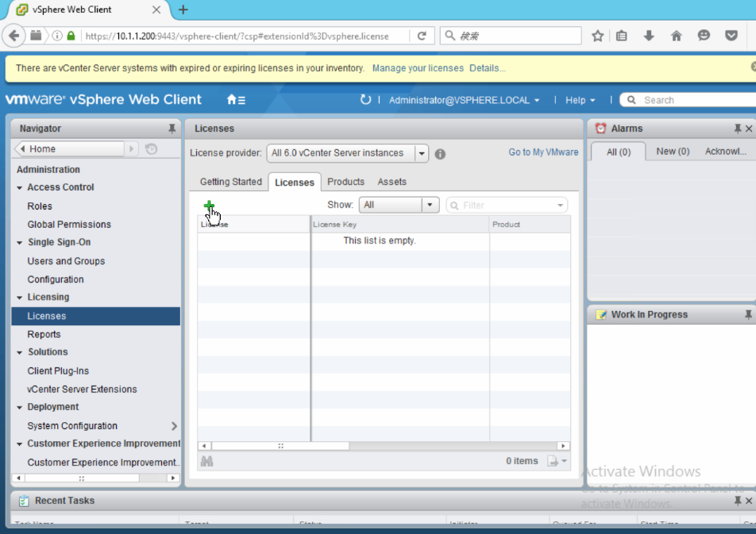Close the Alarms panel

[749, 129]
